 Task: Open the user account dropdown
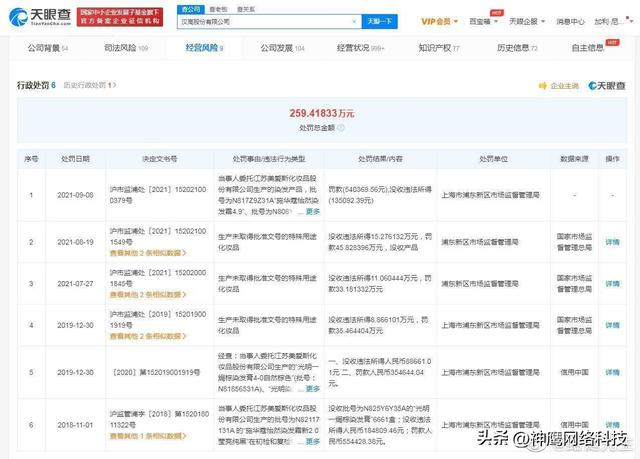613,22
